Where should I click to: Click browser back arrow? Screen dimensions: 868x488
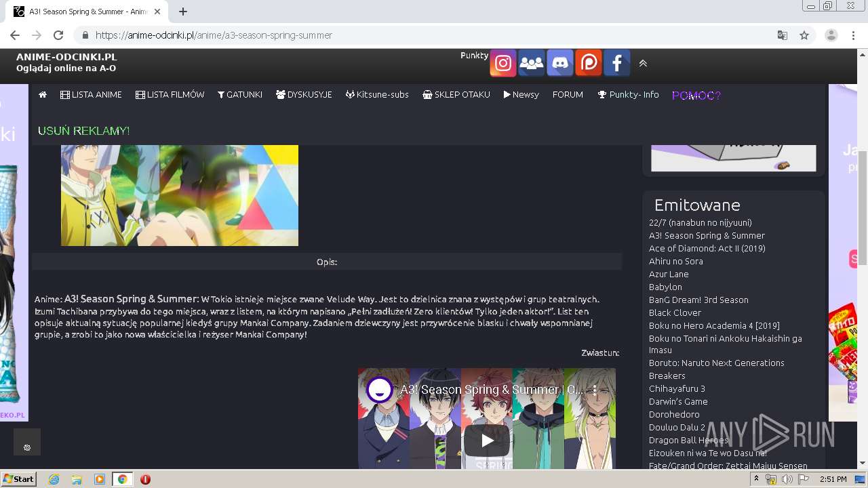15,35
